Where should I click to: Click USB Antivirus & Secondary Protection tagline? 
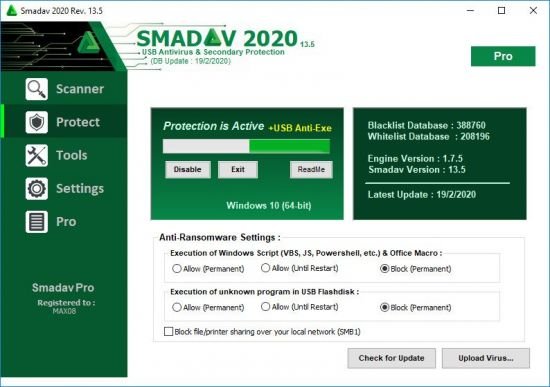pyautogui.click(x=213, y=52)
